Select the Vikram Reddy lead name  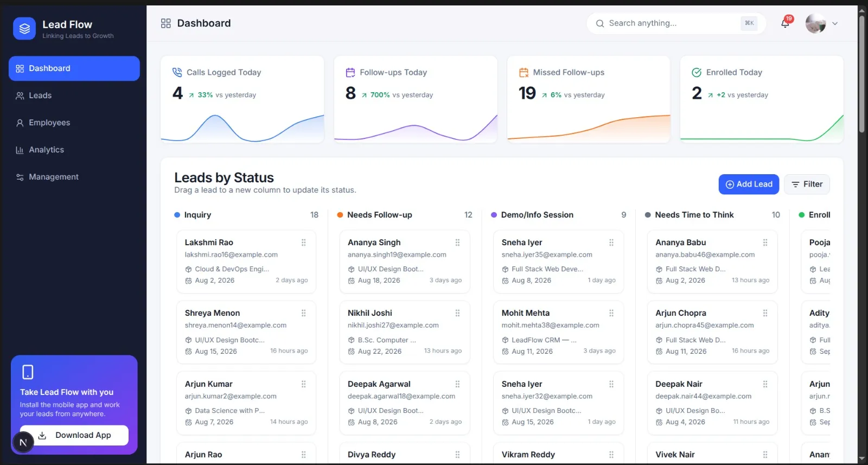[x=528, y=455]
